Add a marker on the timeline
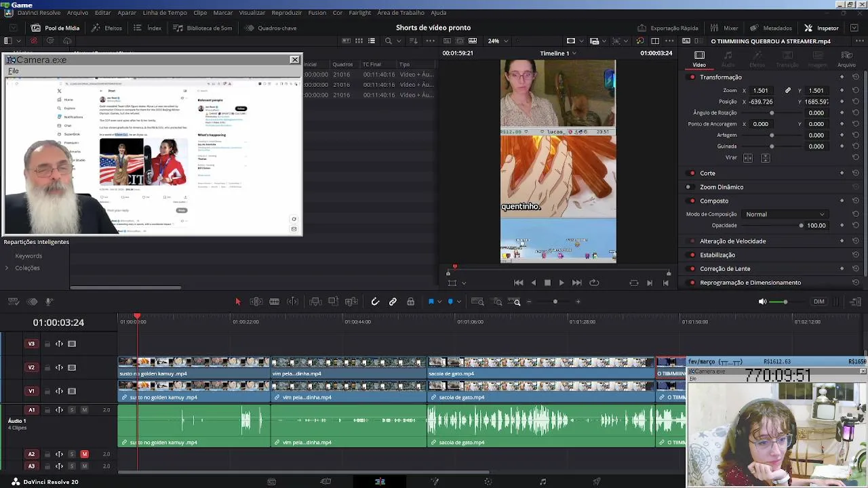The width and height of the screenshot is (868, 488). tap(450, 302)
